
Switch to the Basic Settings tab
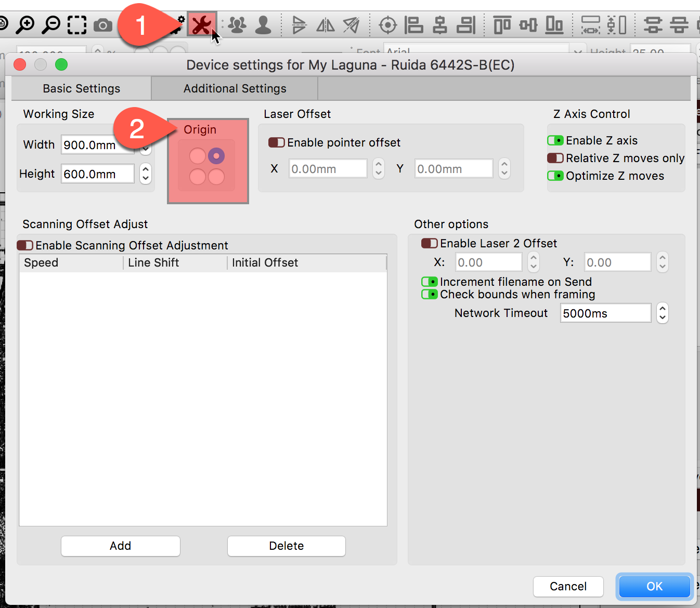tap(82, 88)
